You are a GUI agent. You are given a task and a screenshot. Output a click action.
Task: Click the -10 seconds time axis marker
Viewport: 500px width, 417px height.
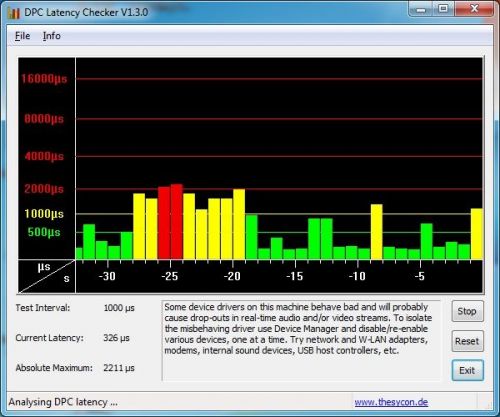pyautogui.click(x=357, y=276)
